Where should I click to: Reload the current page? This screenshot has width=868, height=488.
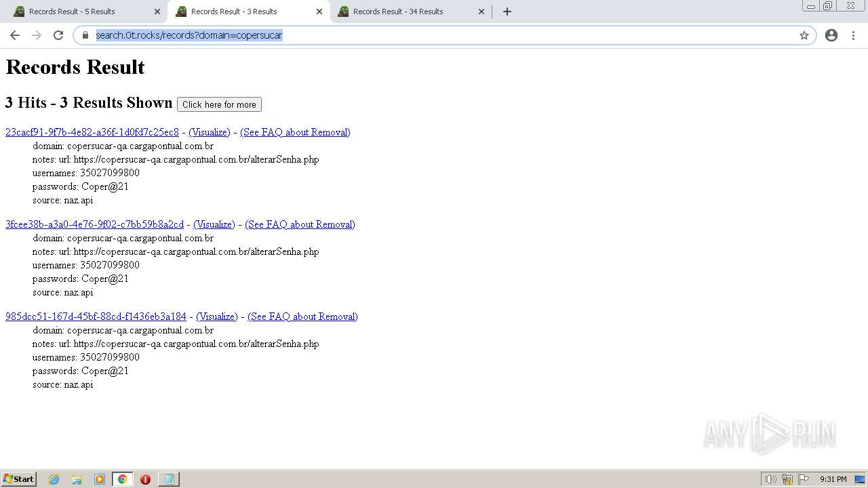(x=58, y=35)
